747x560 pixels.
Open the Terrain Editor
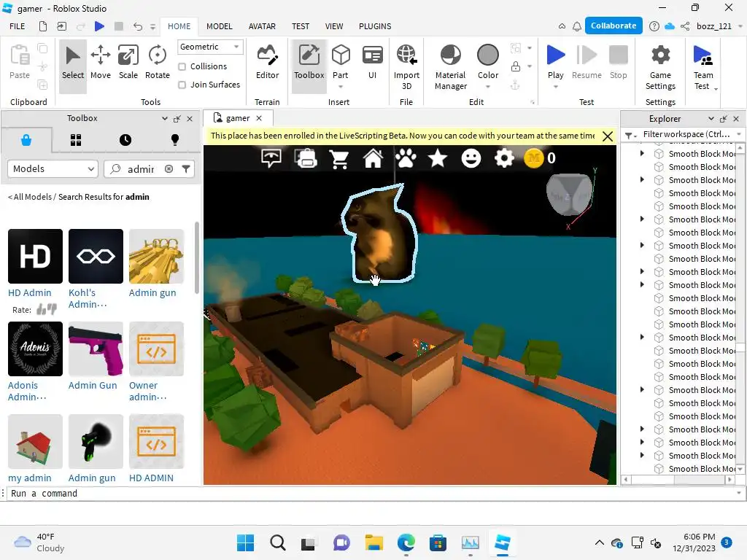pyautogui.click(x=267, y=62)
